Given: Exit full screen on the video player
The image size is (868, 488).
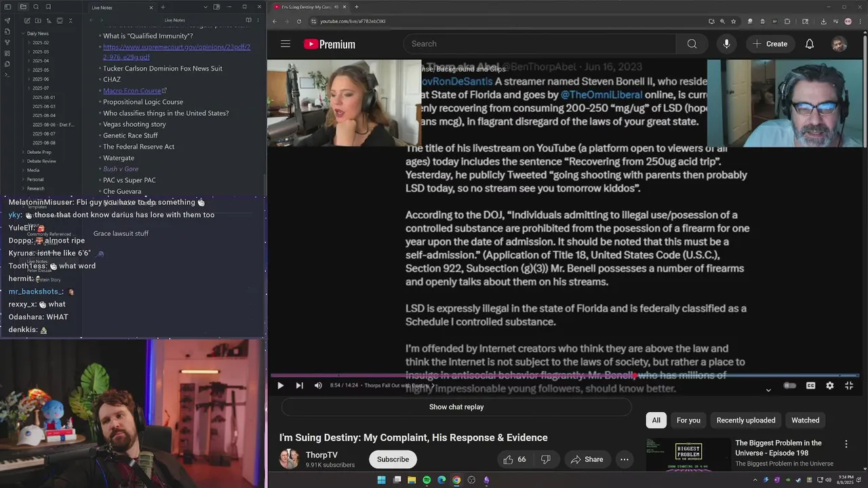Looking at the screenshot, I should (848, 386).
